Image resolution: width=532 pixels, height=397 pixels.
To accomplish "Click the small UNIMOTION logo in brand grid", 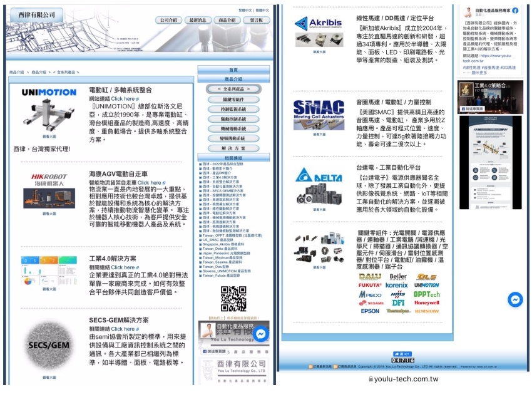I will tap(426, 286).
